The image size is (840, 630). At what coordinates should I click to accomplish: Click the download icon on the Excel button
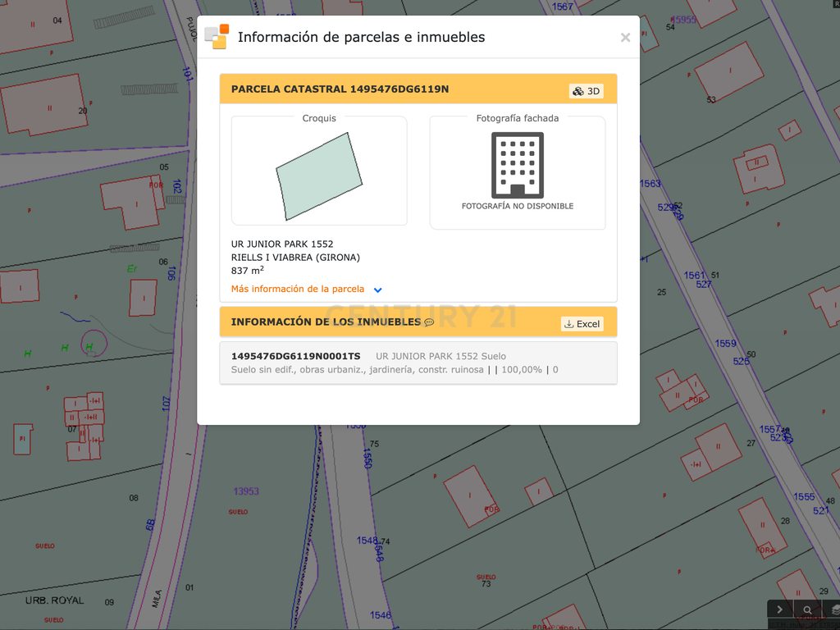[569, 324]
